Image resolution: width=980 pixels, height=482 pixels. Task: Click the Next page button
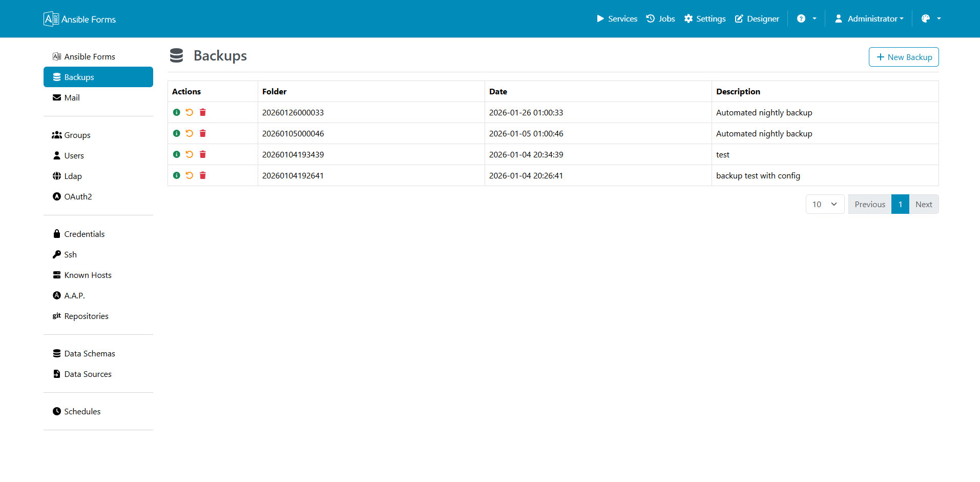pyautogui.click(x=924, y=204)
